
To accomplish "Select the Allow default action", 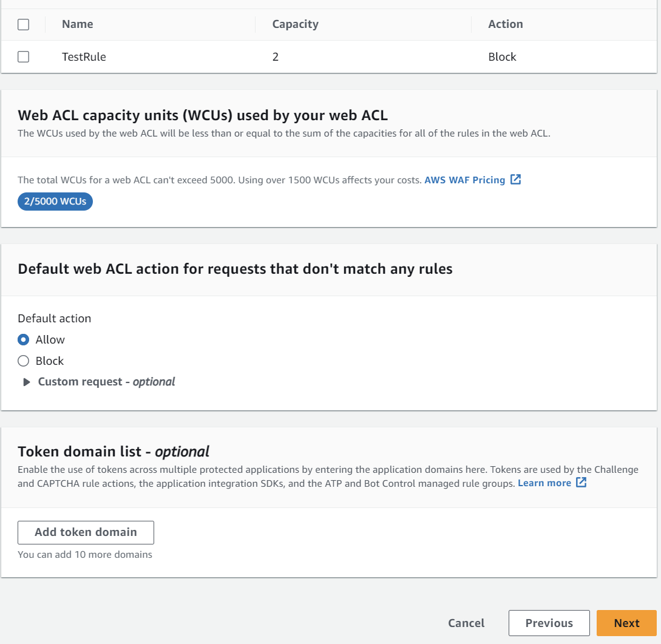I will pos(22,339).
